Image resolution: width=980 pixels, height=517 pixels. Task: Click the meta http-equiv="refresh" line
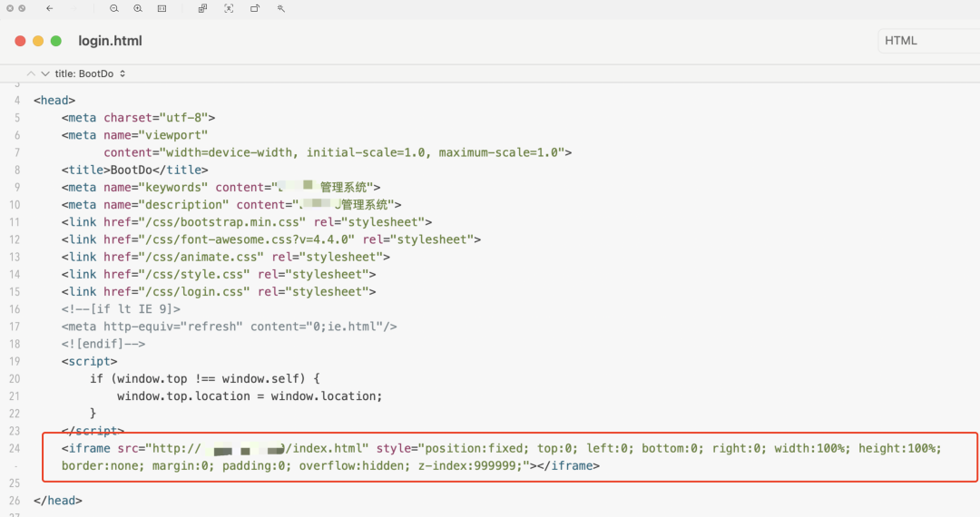pyautogui.click(x=230, y=327)
